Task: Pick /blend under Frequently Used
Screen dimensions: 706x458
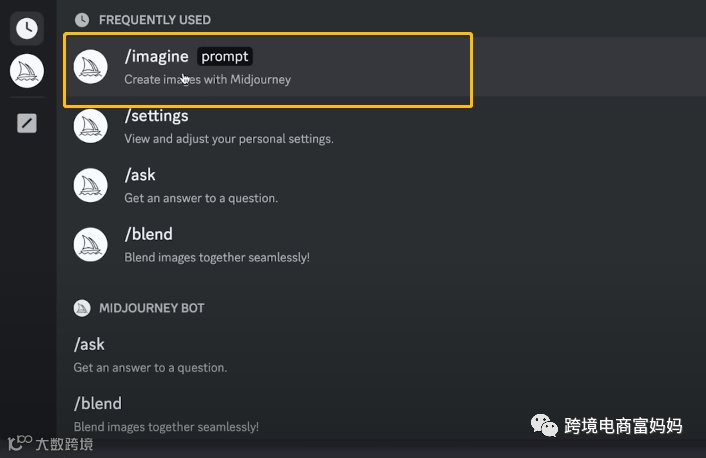Action: pos(148,234)
